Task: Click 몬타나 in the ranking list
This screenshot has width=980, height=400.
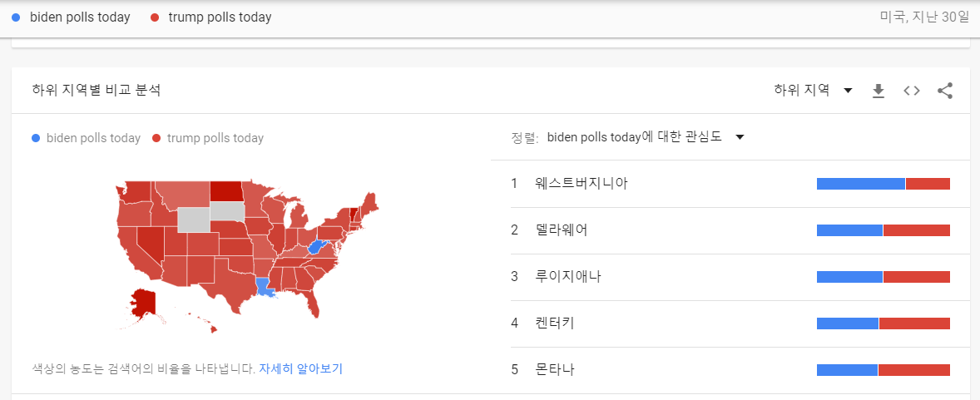Action: click(x=555, y=370)
